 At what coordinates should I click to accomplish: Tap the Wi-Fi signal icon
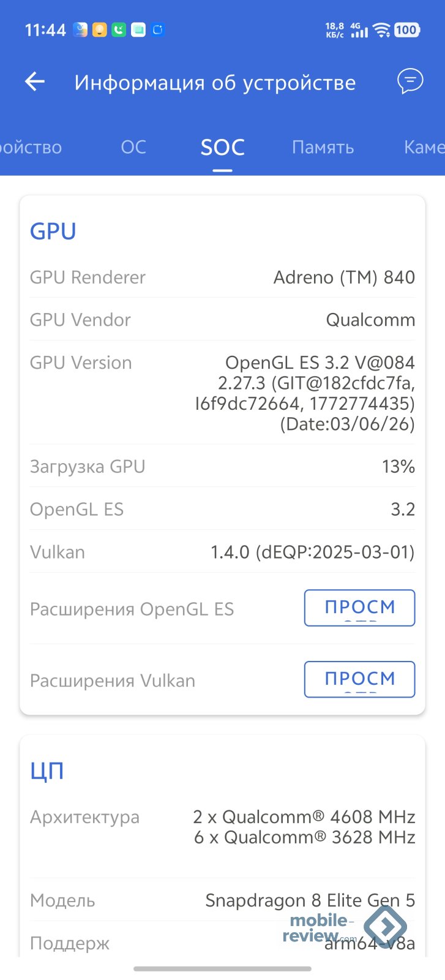point(382,30)
